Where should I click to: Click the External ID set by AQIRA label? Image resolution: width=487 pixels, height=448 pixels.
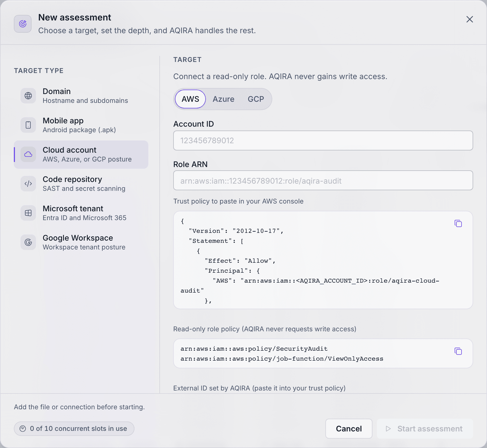pos(259,388)
